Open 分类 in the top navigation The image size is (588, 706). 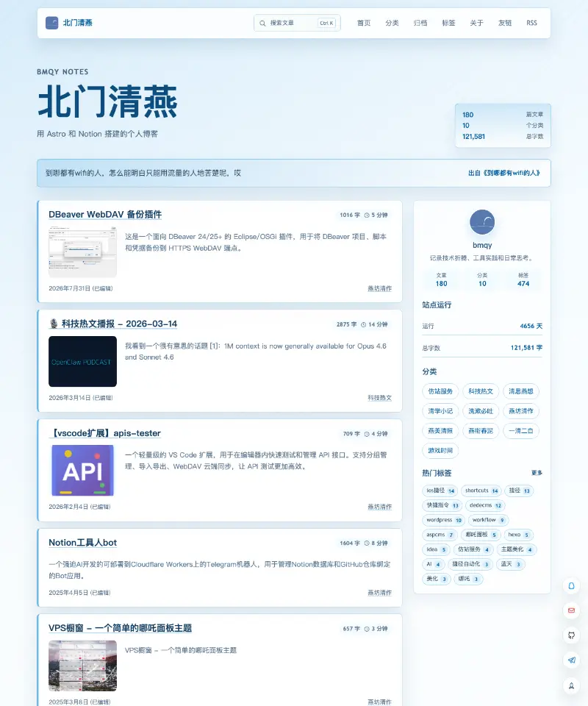click(x=392, y=23)
